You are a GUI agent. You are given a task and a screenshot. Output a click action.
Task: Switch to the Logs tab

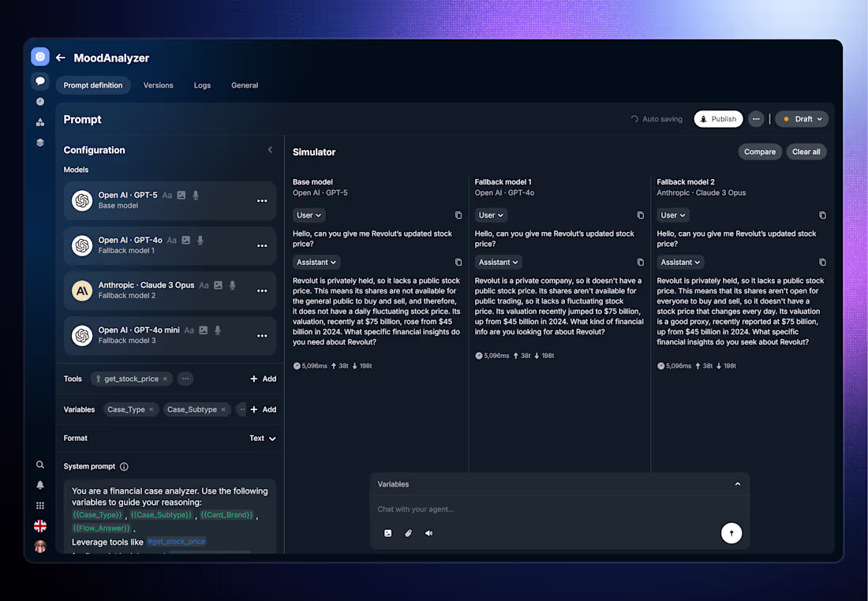[202, 85]
